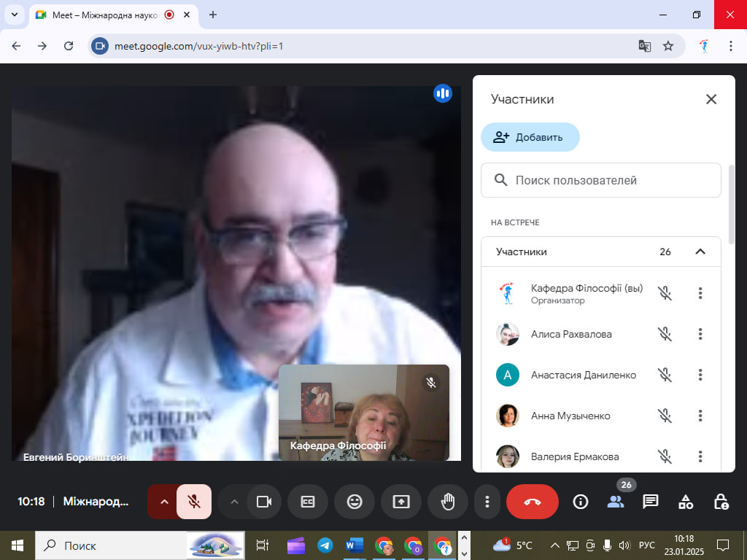Open video settings arrow beside camera
Viewport: 747px width, 560px height.
(234, 502)
